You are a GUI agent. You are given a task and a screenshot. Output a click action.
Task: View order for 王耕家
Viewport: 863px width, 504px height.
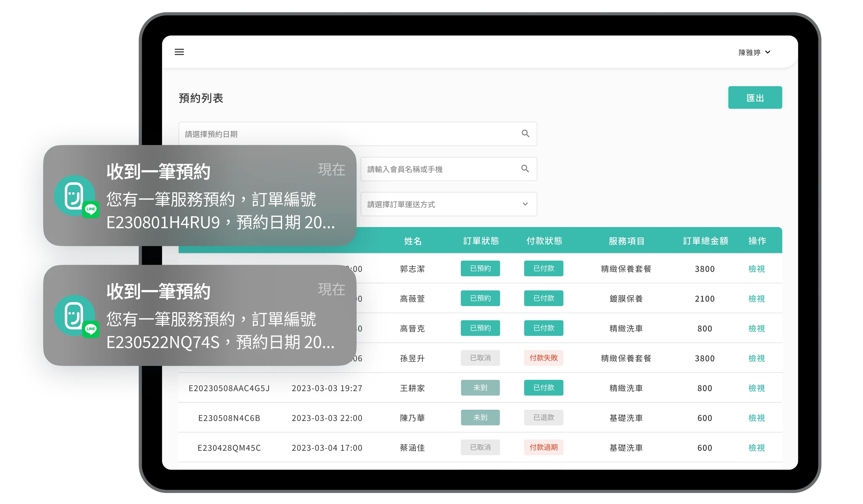pos(756,388)
